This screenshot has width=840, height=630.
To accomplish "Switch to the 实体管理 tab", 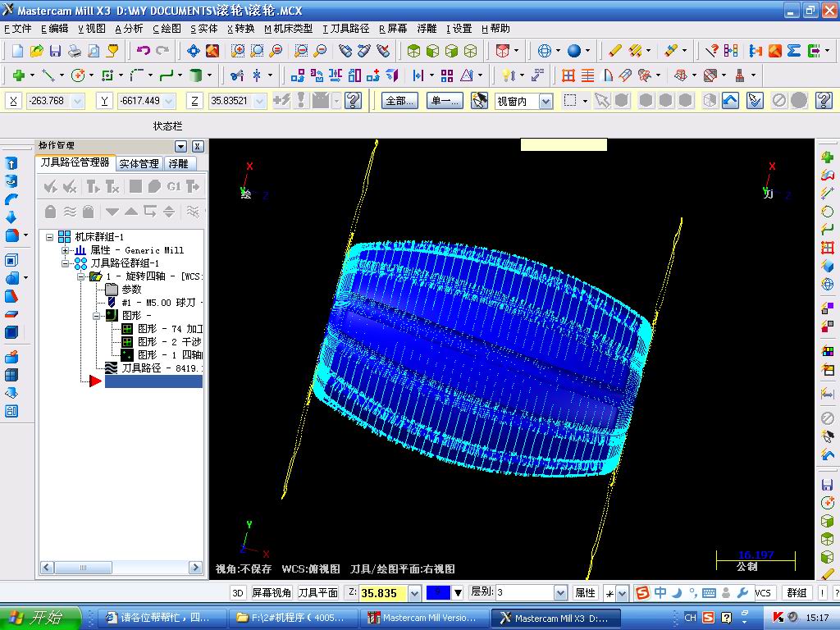I will tap(139, 163).
